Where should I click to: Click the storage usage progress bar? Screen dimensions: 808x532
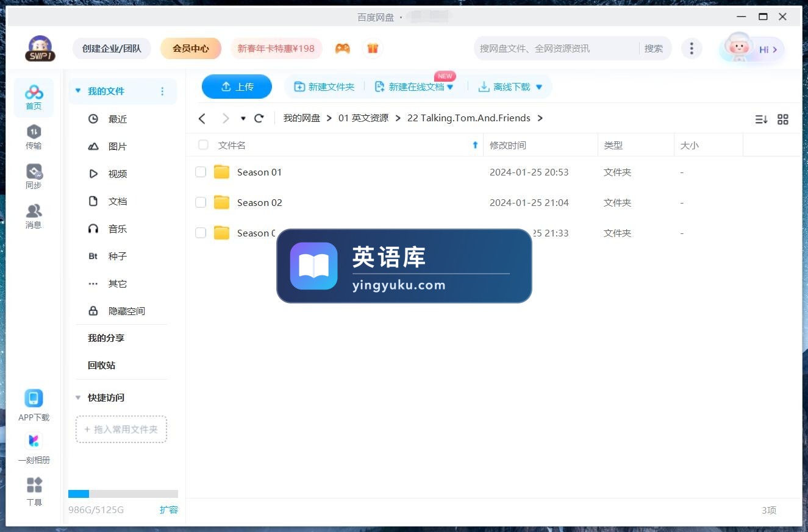click(123, 494)
